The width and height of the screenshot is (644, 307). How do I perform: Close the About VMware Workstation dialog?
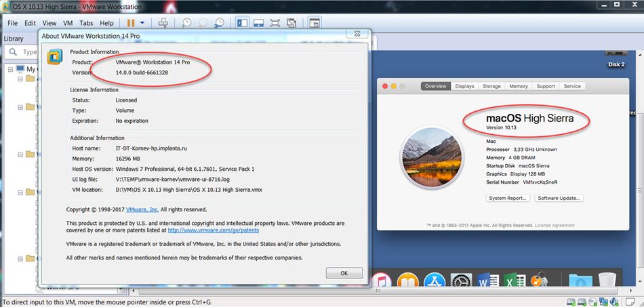(x=357, y=34)
